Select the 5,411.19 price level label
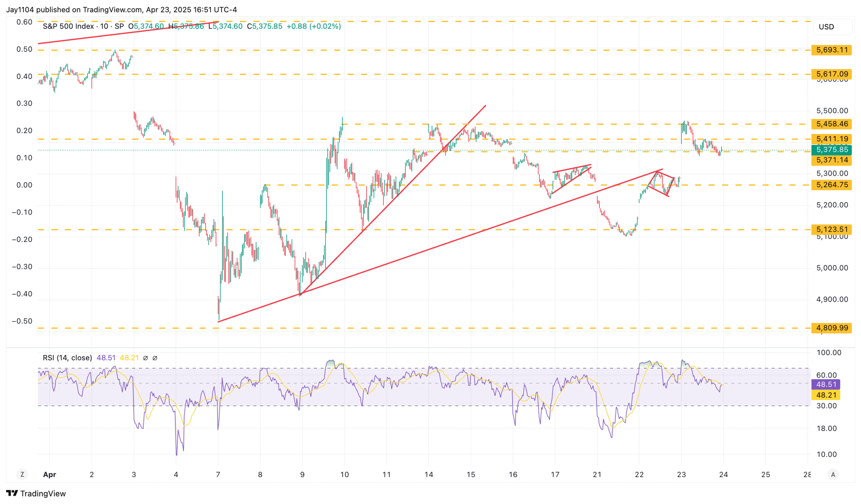Screen dimensions: 861x504 [x=832, y=139]
